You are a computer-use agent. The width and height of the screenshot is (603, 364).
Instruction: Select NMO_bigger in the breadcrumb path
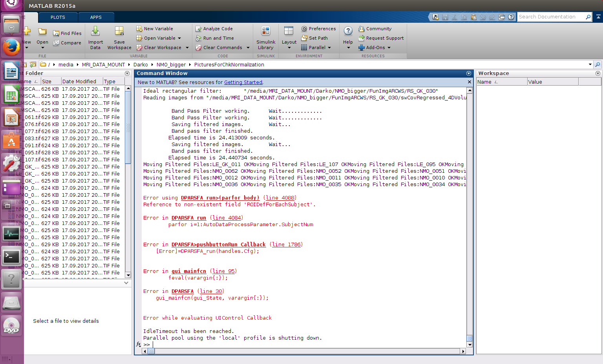point(171,64)
